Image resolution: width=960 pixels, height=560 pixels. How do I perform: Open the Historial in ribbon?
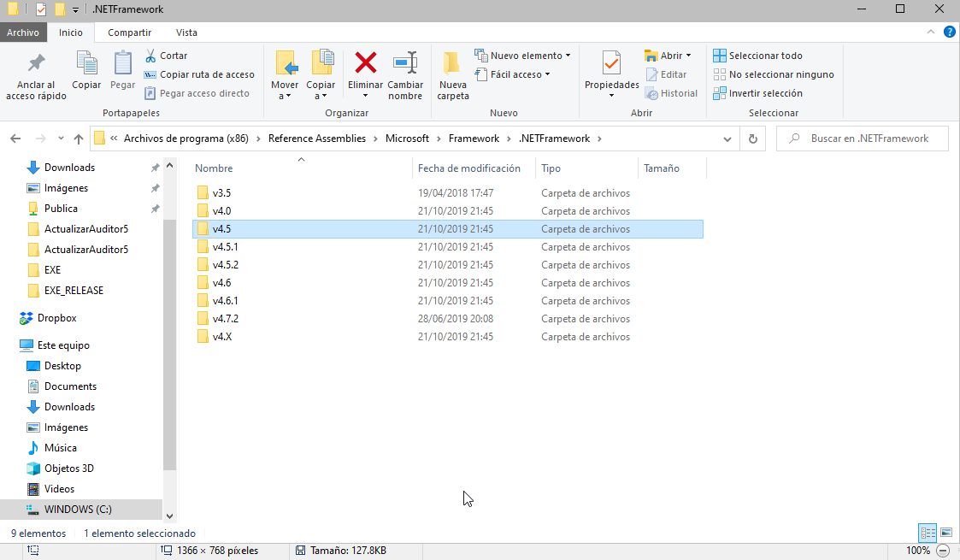(x=671, y=94)
